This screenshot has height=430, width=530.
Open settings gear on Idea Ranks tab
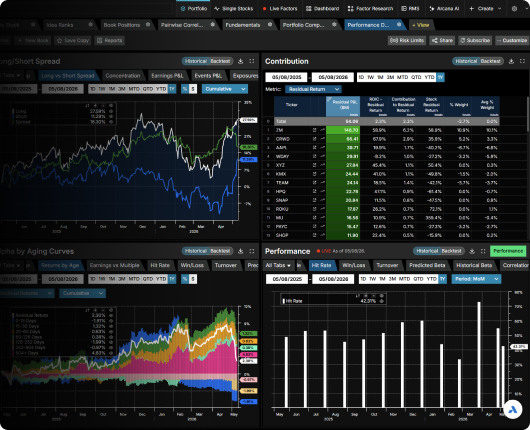(90, 25)
